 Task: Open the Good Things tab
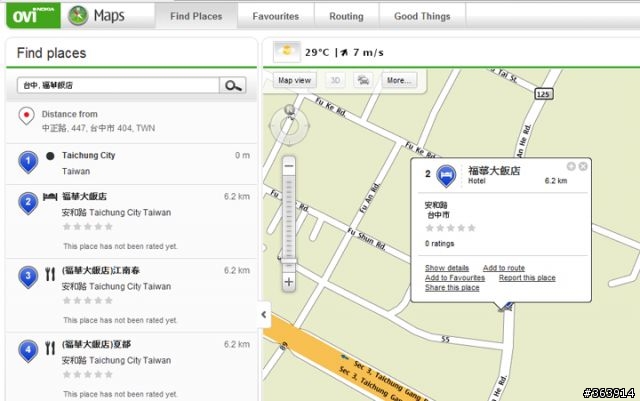(x=422, y=16)
